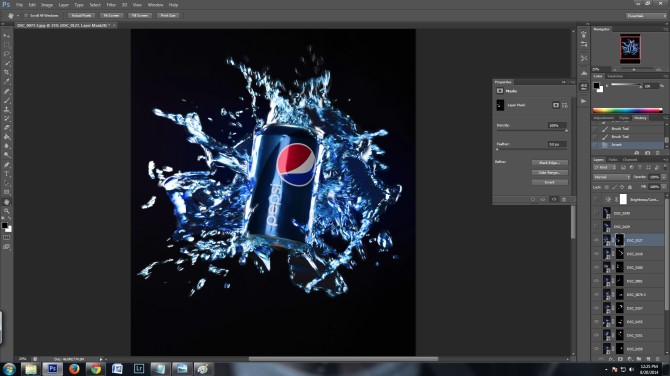
Task: Open Lightroom from the Windows taskbar
Action: pos(138,368)
